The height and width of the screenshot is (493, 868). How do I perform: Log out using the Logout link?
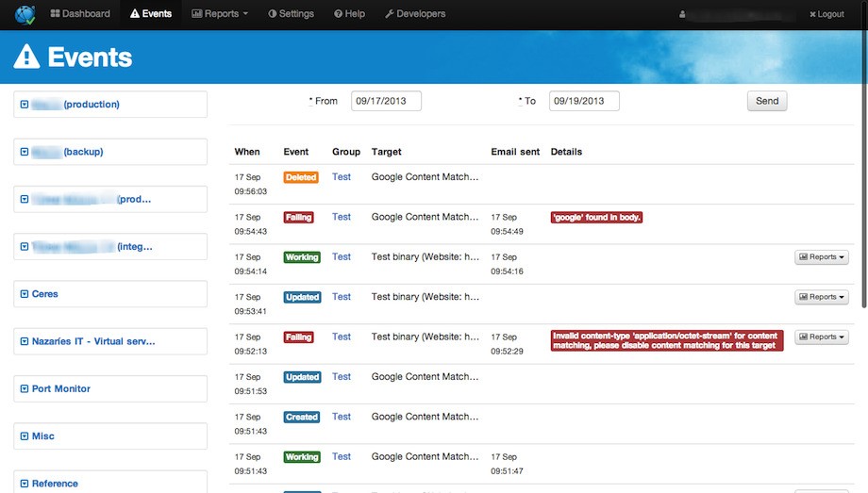coord(826,14)
